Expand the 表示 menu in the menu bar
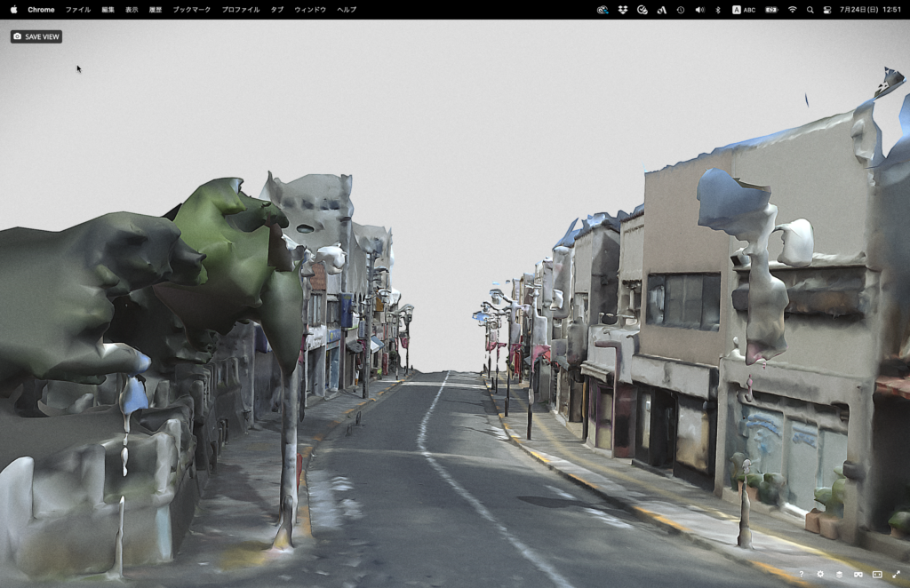This screenshot has height=588, width=910. [x=132, y=10]
